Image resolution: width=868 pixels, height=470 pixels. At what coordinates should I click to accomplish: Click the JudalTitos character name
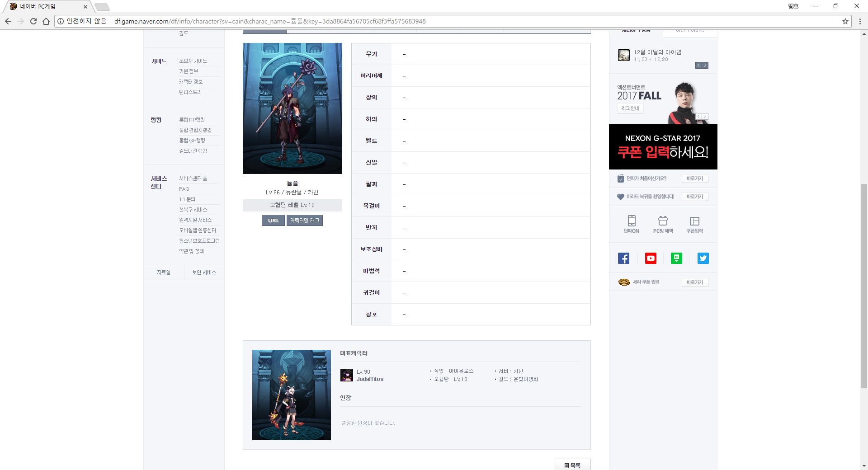[x=370, y=379]
